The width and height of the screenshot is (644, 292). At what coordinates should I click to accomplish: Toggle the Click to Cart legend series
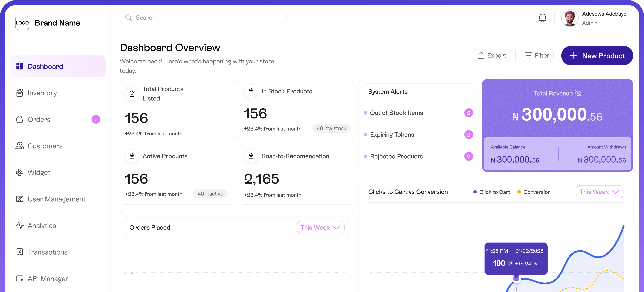coord(491,192)
